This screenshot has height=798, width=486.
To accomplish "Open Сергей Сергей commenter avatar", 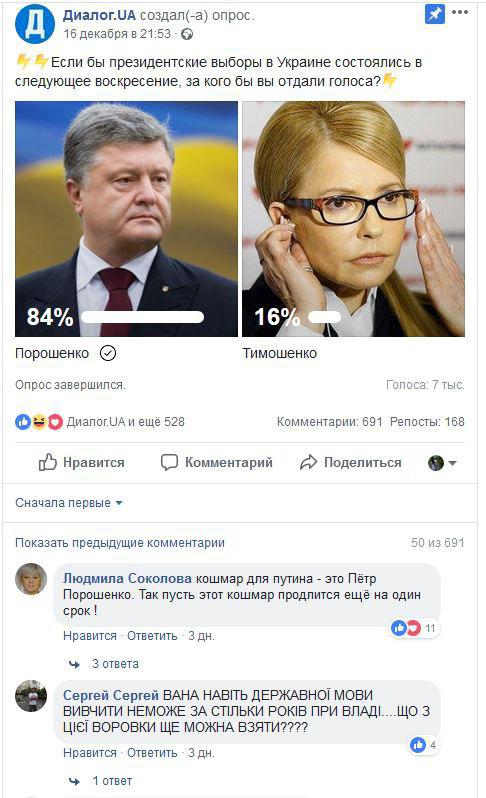I will click(x=31, y=696).
